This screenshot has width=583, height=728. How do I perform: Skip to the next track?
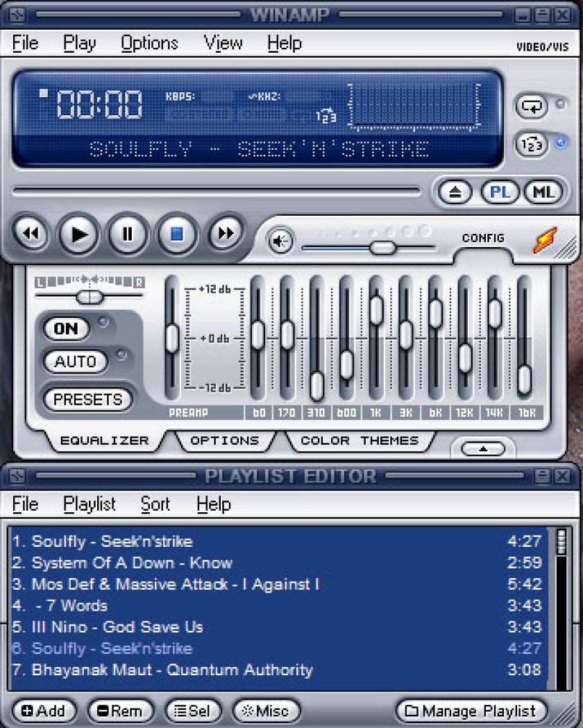tap(226, 234)
